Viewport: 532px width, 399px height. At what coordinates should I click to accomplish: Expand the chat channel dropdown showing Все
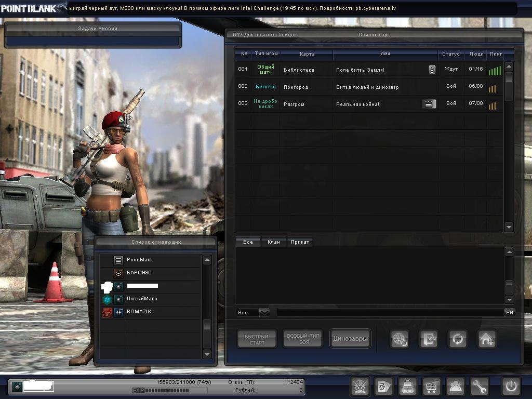[x=264, y=313]
